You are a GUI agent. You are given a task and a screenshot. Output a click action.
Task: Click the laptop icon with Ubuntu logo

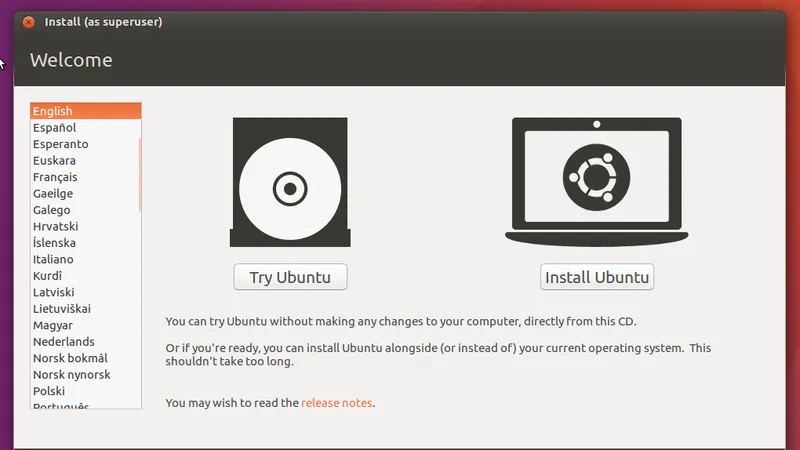click(x=596, y=182)
